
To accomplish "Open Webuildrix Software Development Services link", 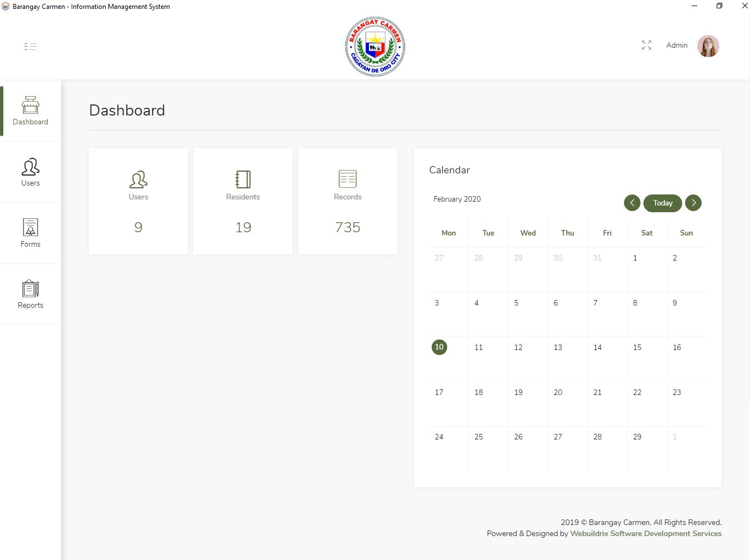I will (x=646, y=533).
